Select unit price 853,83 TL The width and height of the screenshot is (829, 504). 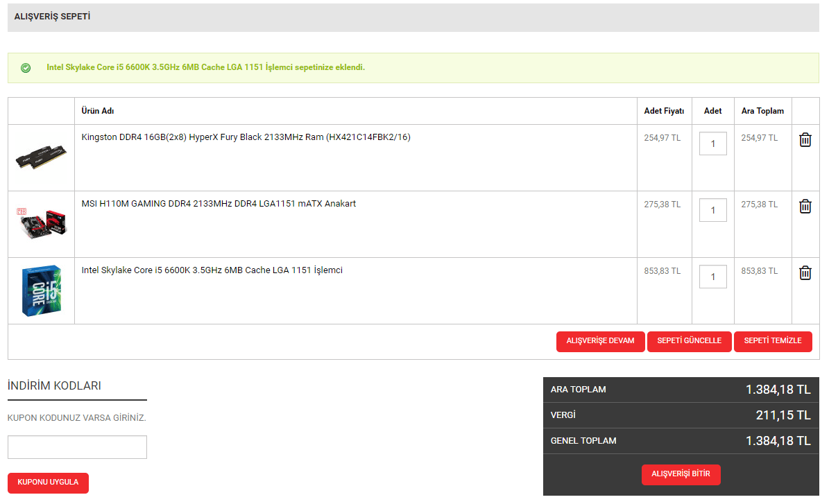(662, 271)
